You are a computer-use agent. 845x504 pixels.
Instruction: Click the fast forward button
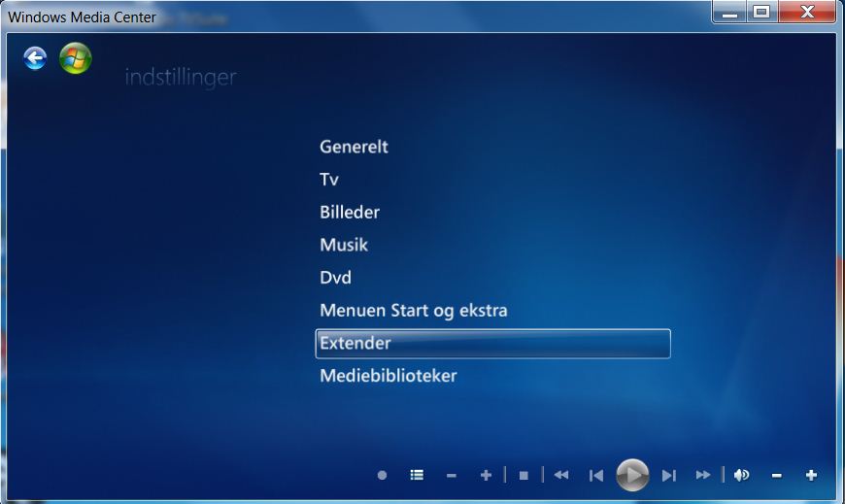703,475
